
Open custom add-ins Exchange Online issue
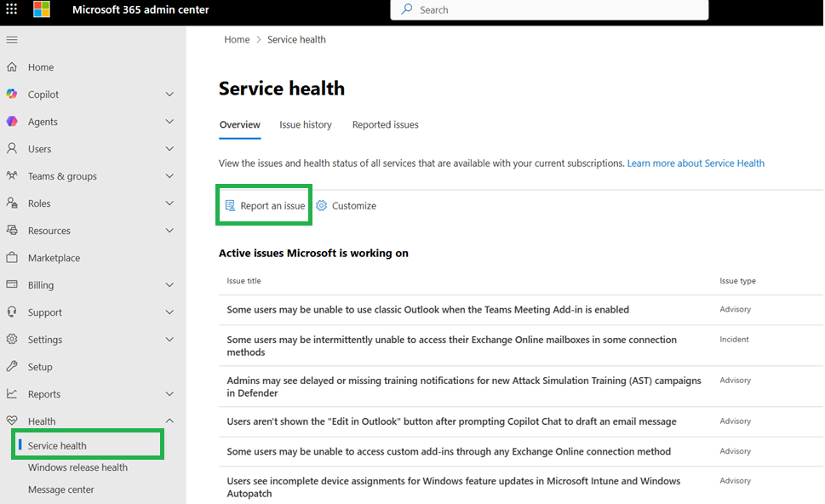449,451
